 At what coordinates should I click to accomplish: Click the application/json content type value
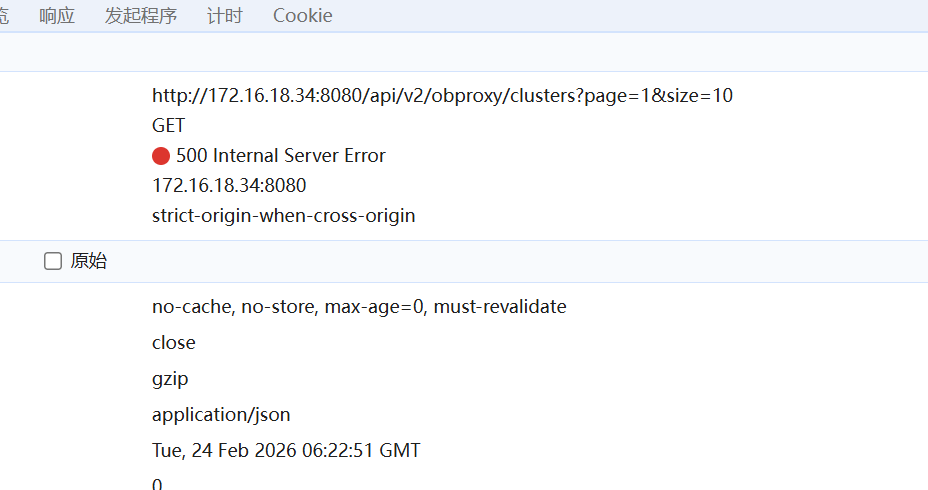point(221,415)
